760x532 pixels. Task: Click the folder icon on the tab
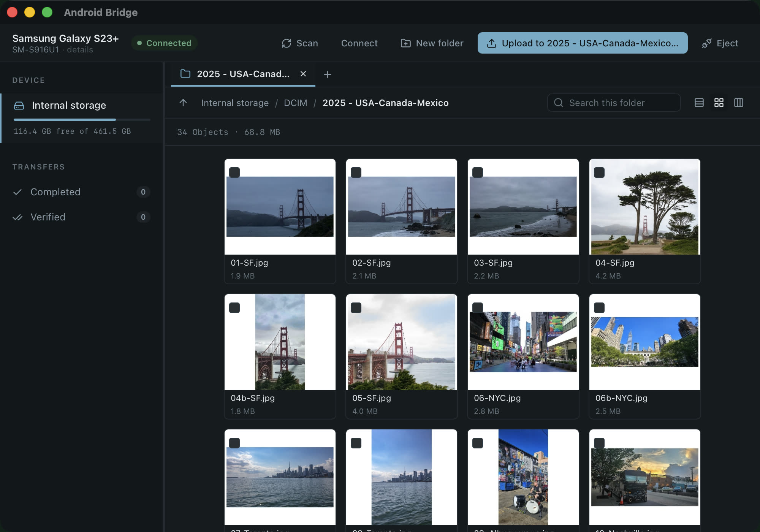(185, 74)
